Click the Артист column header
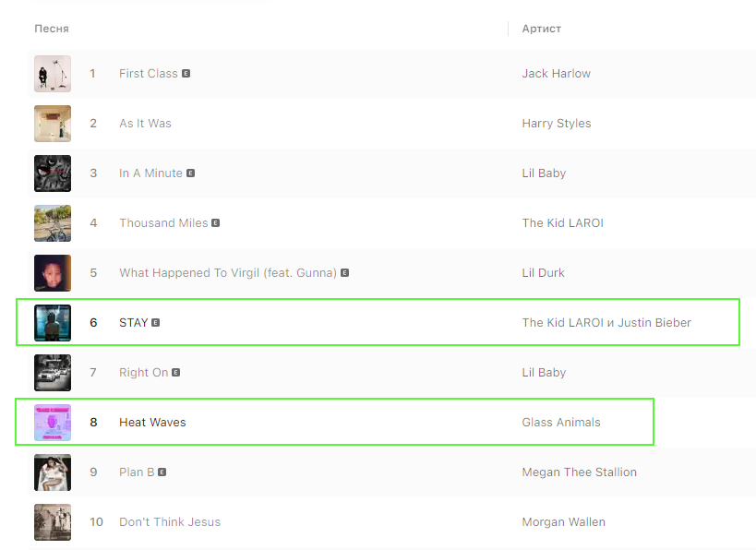756x550 pixels. 541,29
